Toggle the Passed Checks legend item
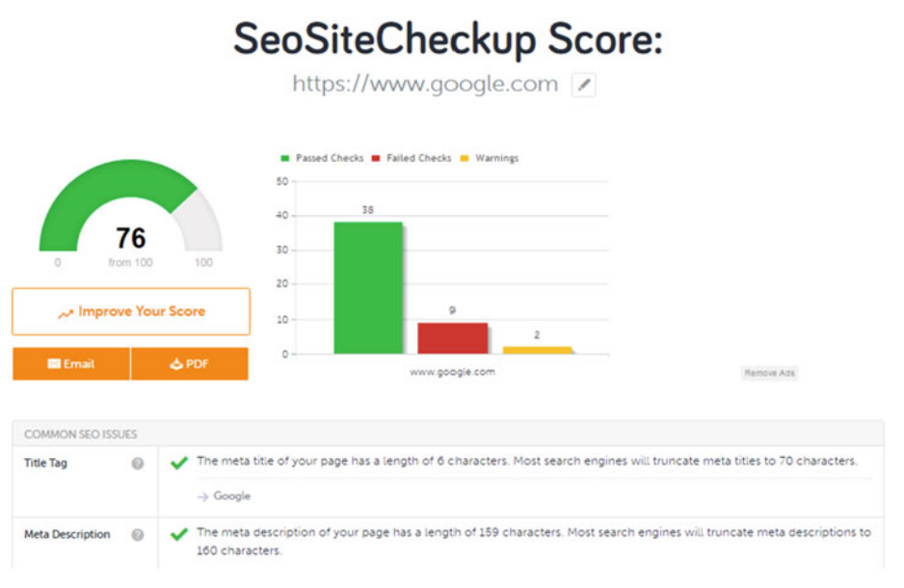 (x=322, y=158)
